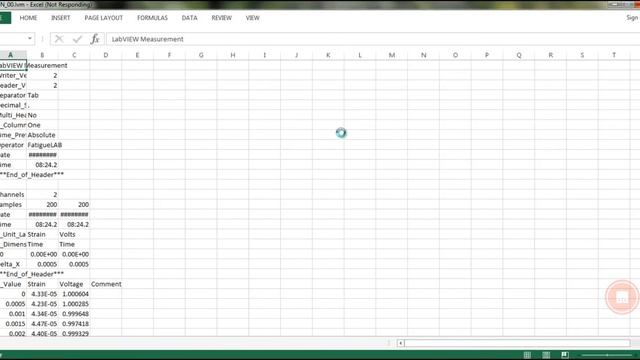Image resolution: width=640 pixels, height=360 pixels.
Task: Select cell containing 'Tab'
Action: 42,95
